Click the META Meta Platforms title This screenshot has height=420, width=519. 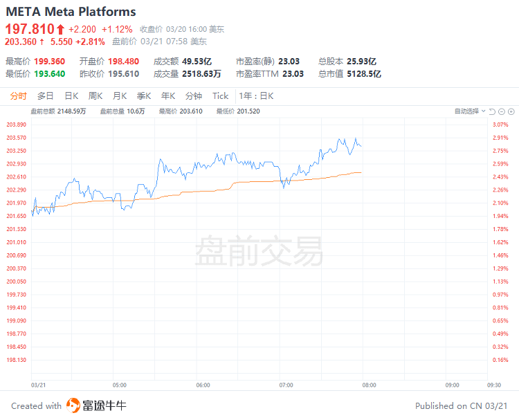[x=71, y=12]
